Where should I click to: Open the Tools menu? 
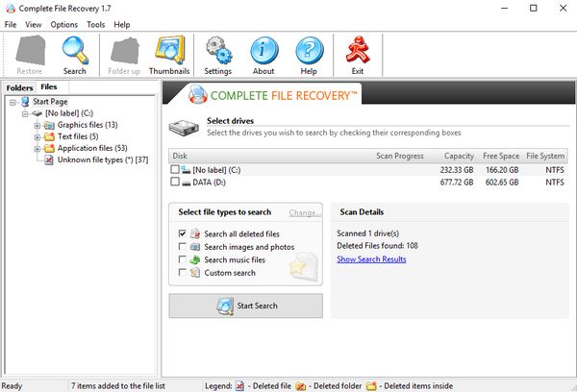[95, 25]
